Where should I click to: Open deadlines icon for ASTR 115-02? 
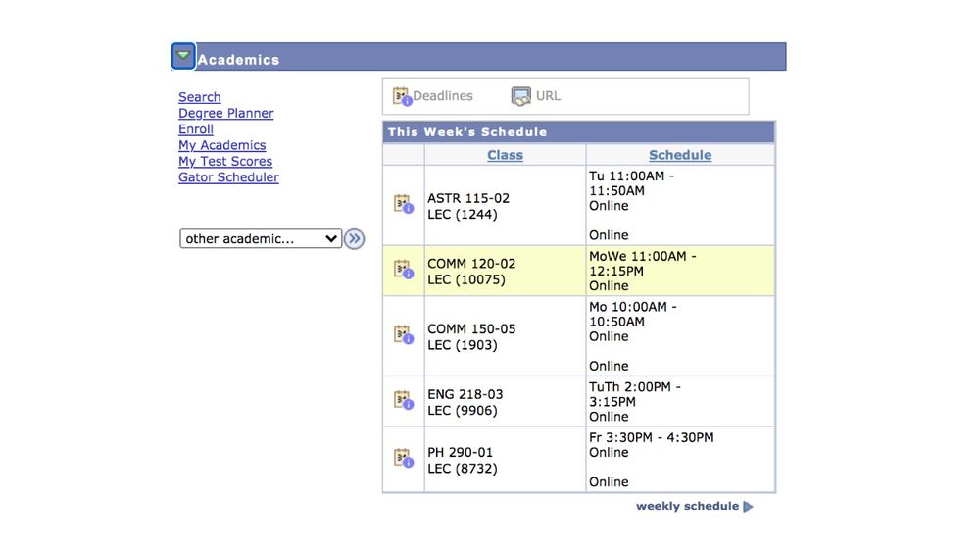(x=403, y=204)
